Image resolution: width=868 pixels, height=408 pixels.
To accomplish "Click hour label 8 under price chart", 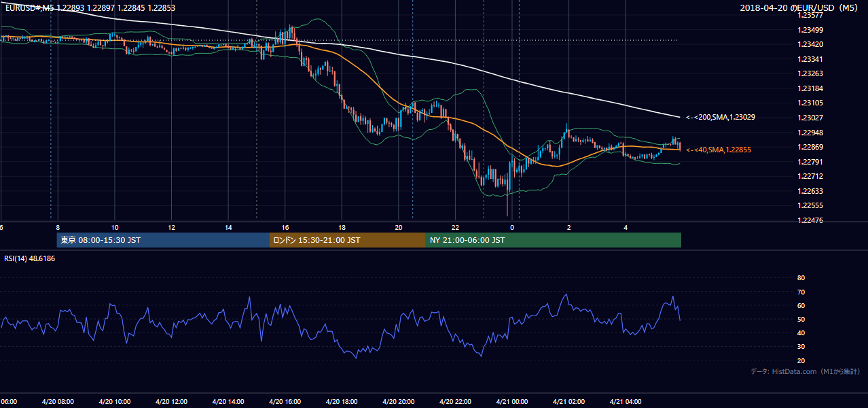I will (58, 228).
